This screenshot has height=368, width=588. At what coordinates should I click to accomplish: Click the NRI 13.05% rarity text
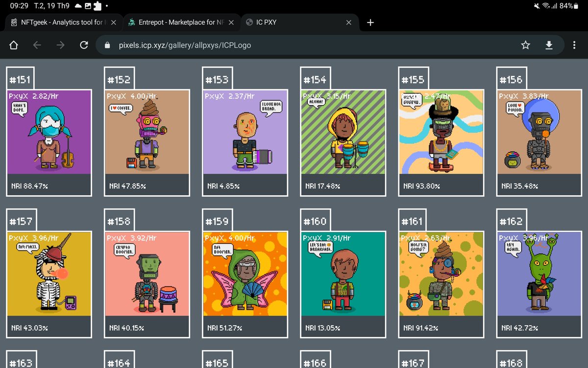click(323, 328)
